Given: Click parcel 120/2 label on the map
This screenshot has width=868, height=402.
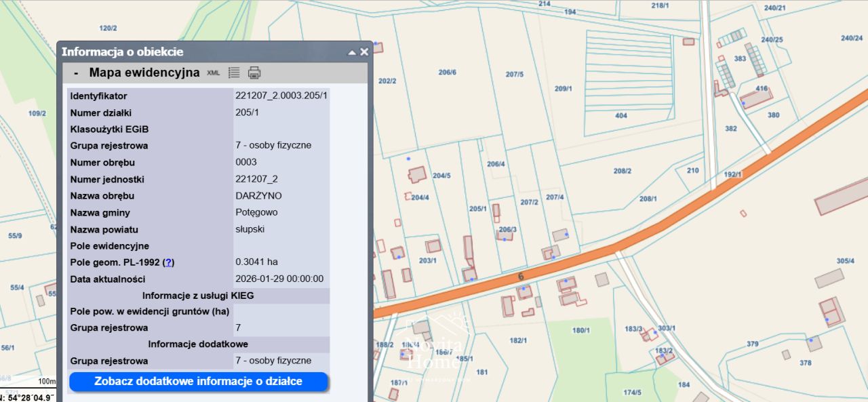Looking at the screenshot, I should 108,28.
